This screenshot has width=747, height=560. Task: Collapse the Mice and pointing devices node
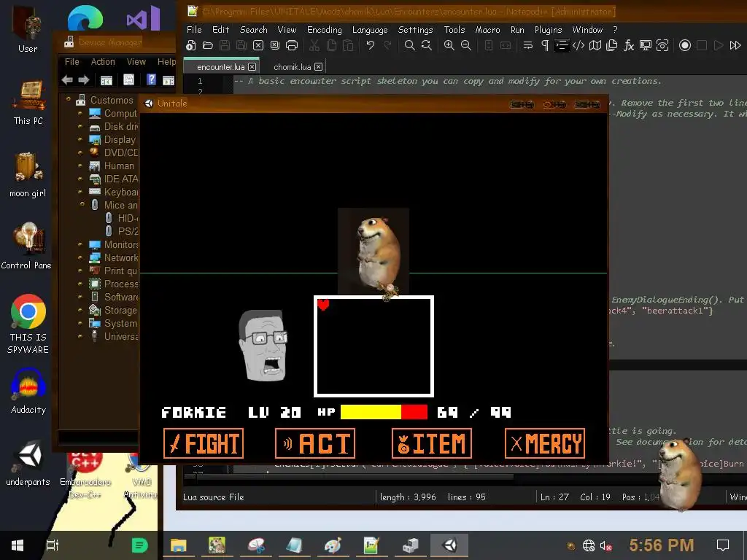[x=82, y=204]
